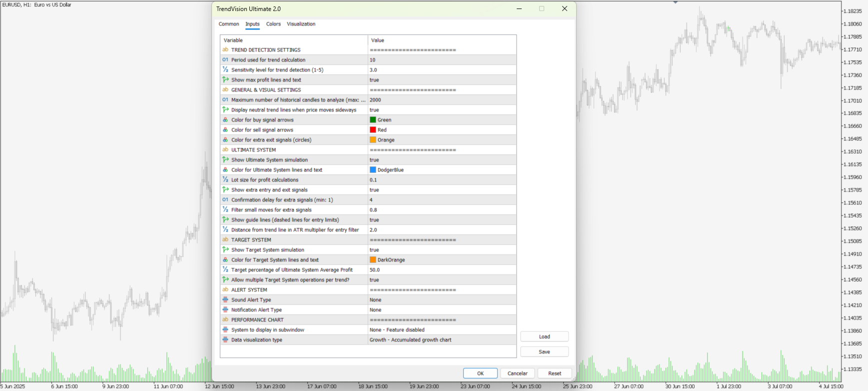Click the Red color swatch for sell arrows

click(373, 130)
